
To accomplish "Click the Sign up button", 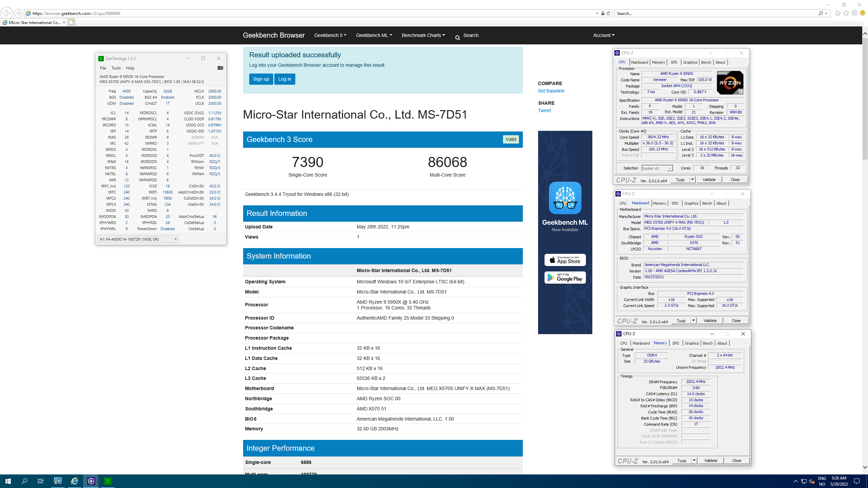I will (261, 79).
